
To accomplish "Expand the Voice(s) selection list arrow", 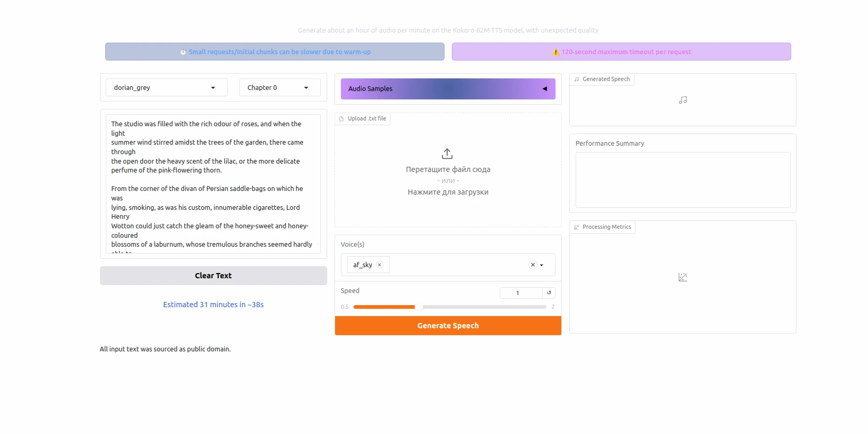I will (542, 265).
